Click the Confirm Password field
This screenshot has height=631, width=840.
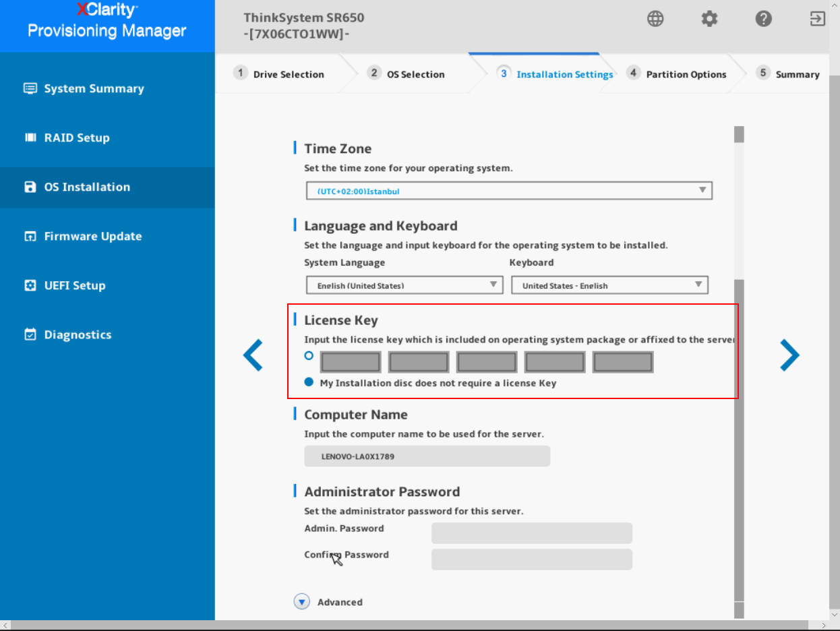(x=532, y=560)
